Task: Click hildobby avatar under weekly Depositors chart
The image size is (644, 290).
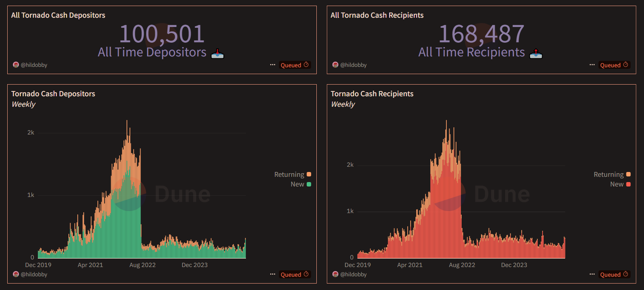Action: point(16,274)
